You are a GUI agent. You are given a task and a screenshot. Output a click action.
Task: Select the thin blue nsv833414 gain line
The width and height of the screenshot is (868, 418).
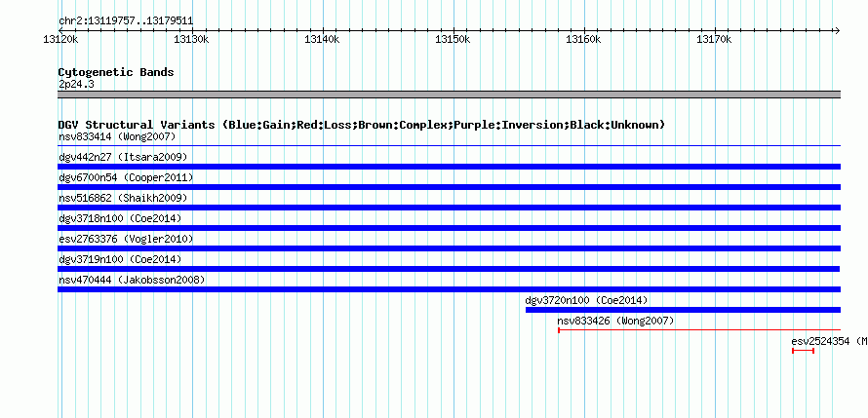point(449,145)
